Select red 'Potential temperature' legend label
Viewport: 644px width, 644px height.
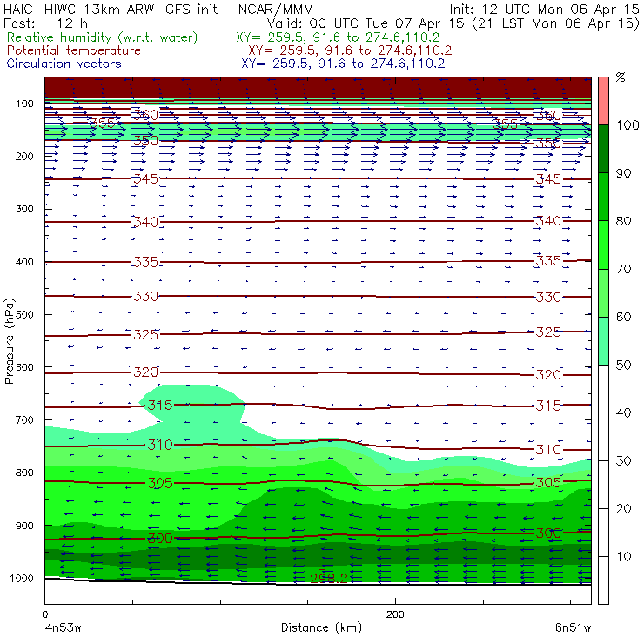tap(74, 50)
